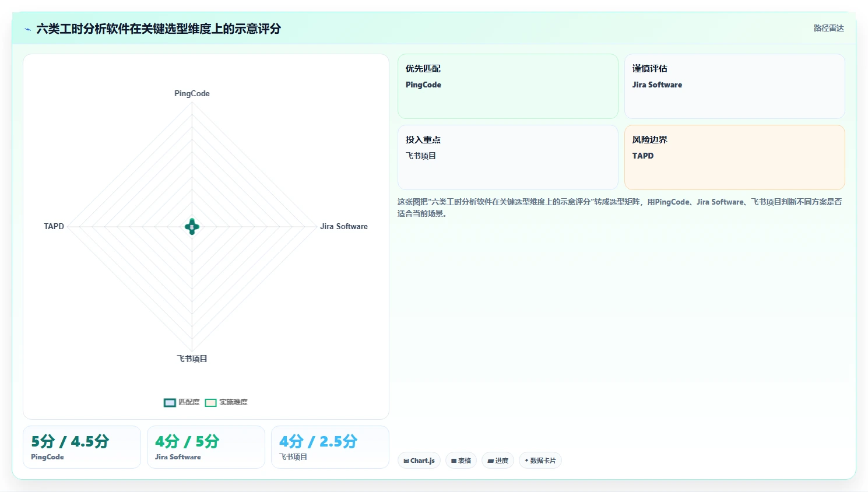
Task: Click the 路径雷达 label in the header
Action: point(828,28)
